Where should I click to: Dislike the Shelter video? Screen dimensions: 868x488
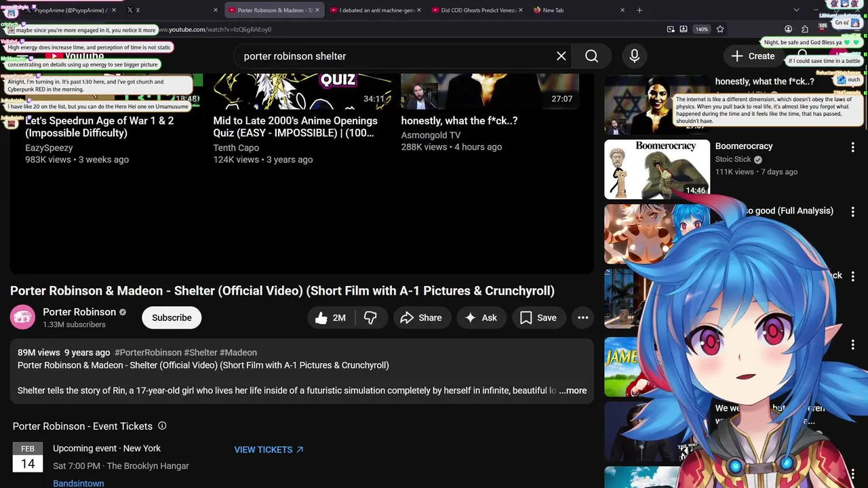(x=370, y=317)
